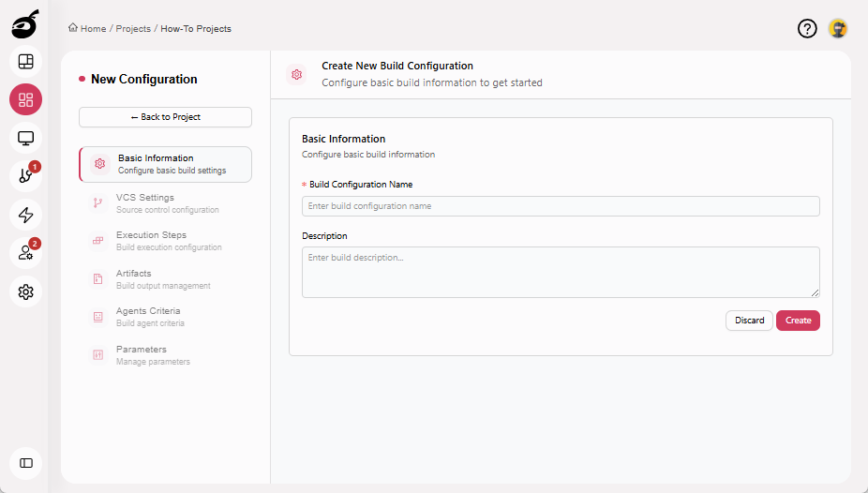868x493 pixels.
Task: Focus the Description text area
Action: tap(561, 272)
